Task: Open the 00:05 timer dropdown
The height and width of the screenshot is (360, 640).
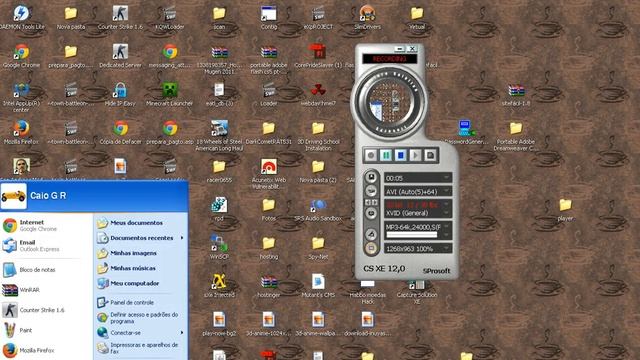Action: tap(447, 178)
